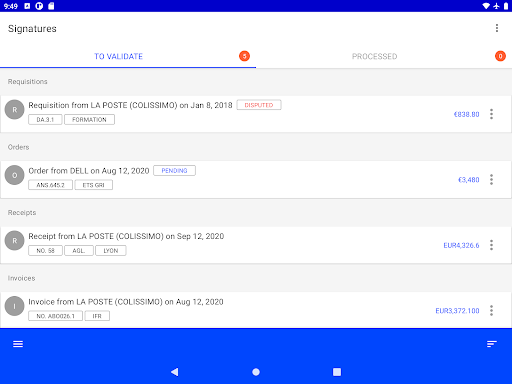Open options for the DELL order
Viewport: 512px width, 384px height.
coord(491,180)
